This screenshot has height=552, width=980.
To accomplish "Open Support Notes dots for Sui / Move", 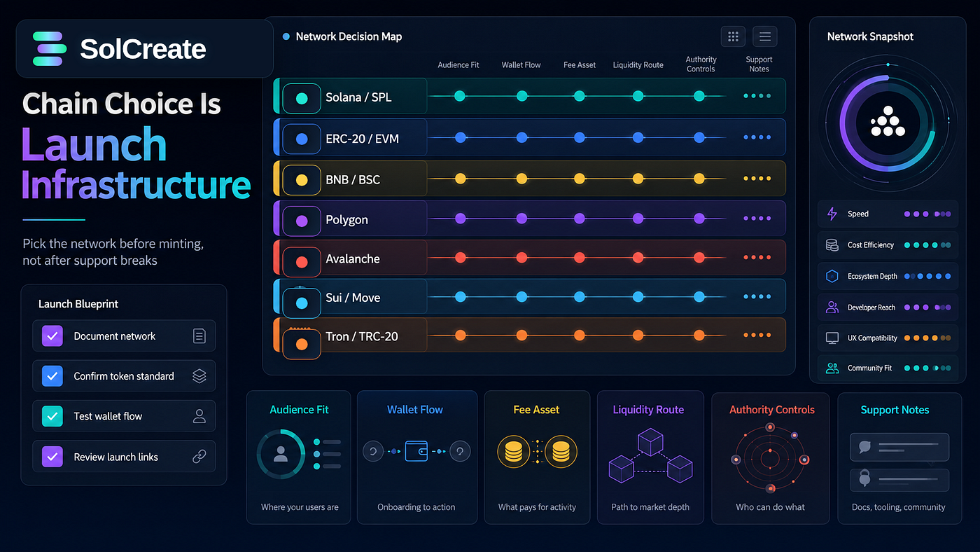I will (757, 296).
